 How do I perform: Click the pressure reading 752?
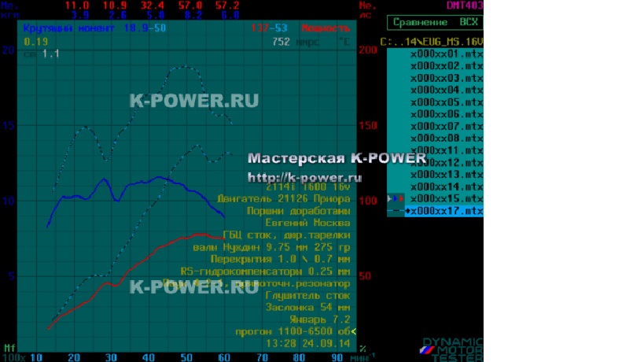click(x=281, y=42)
